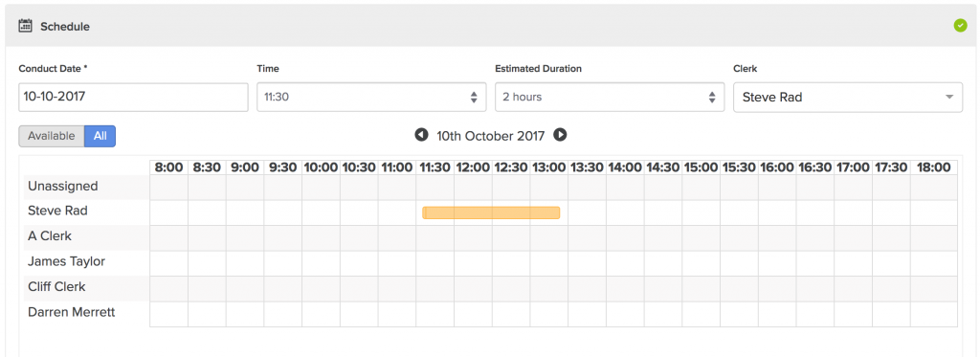
Task: Click the Conduct Date field label
Action: point(54,69)
